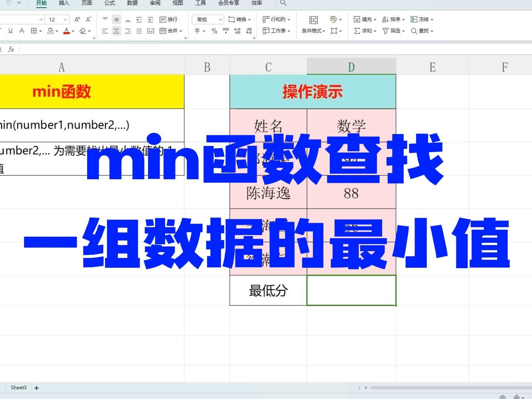532x399 pixels.
Task: Click the cell style frame icon
Action: [x=334, y=31]
